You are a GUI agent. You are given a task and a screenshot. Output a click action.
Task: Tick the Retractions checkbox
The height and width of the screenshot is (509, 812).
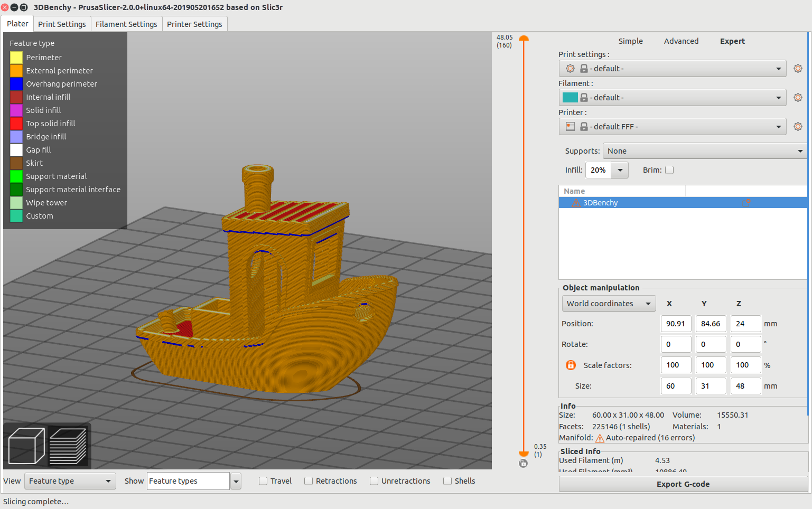pos(309,481)
